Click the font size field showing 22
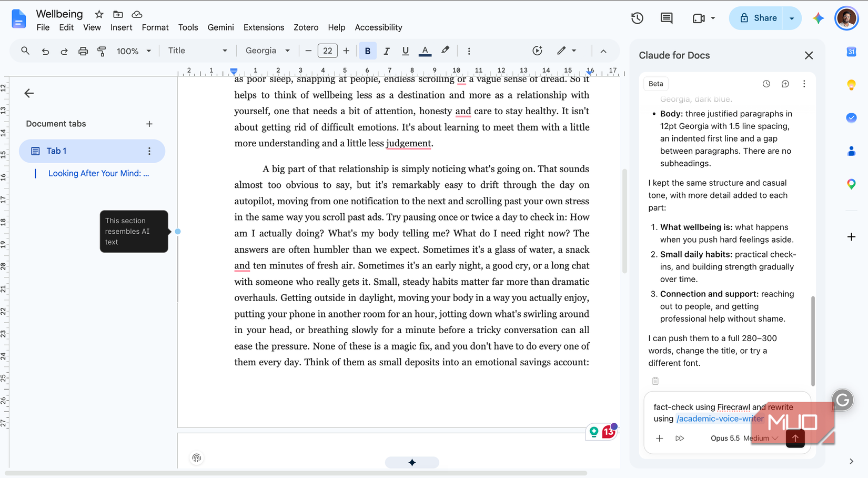The width and height of the screenshot is (868, 478). click(327, 51)
